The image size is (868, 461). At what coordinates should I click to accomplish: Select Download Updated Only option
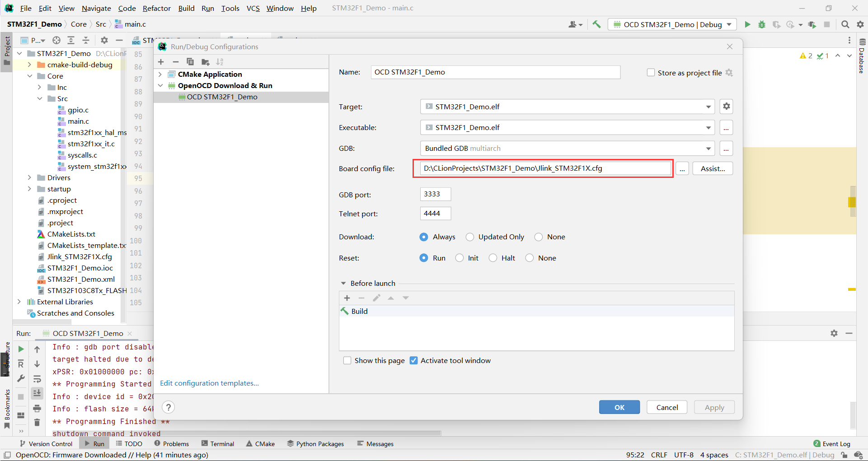coord(470,237)
